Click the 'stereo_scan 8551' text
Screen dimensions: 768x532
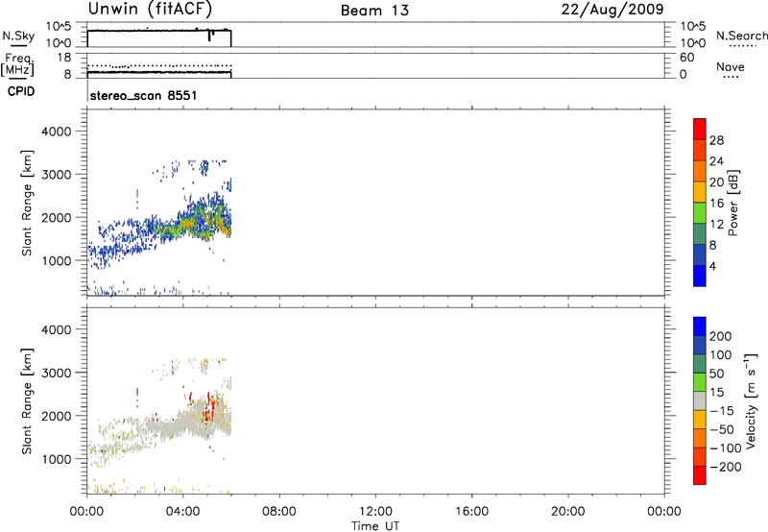point(143,95)
